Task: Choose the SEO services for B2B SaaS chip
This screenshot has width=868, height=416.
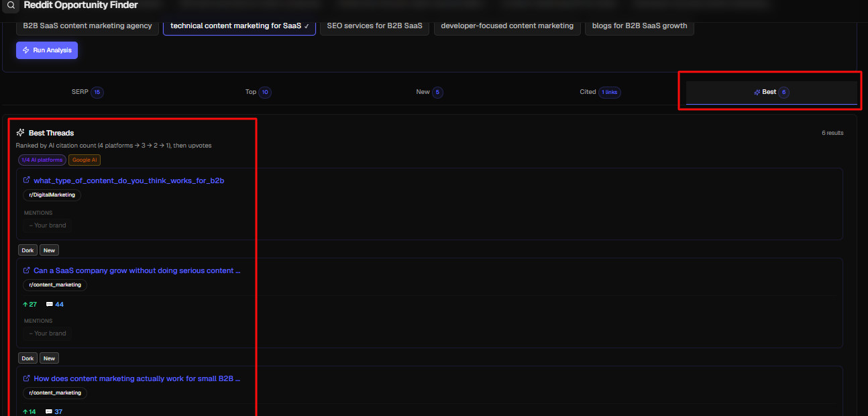Action: (x=374, y=26)
